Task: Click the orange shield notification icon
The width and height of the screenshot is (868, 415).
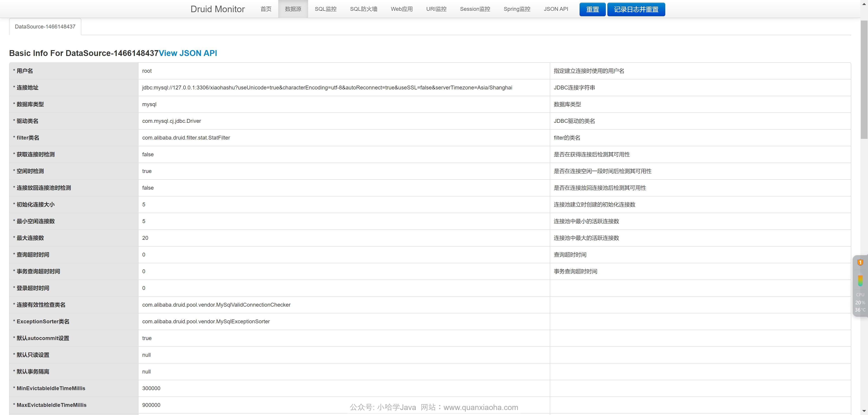Action: point(860,263)
